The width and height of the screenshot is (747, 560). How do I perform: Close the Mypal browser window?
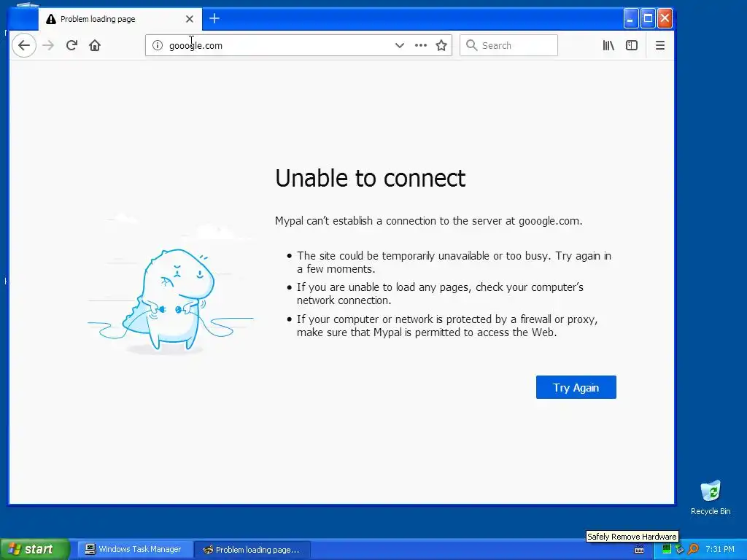665,18
